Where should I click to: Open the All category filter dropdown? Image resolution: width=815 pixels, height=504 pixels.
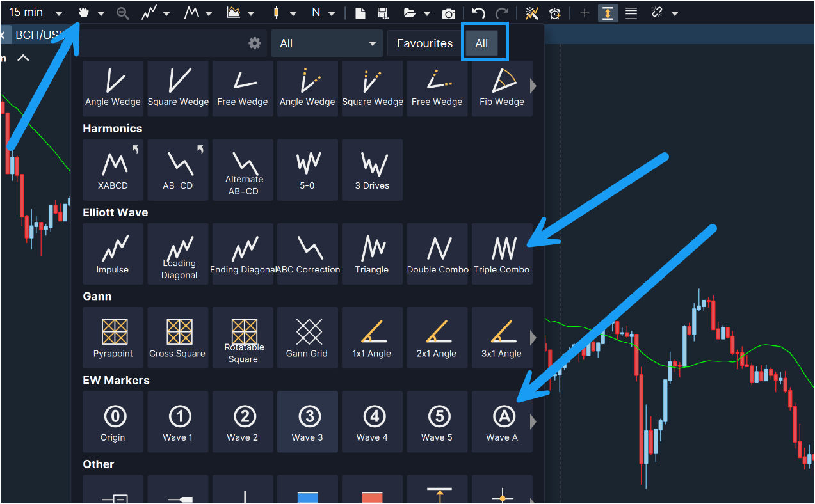pos(327,43)
